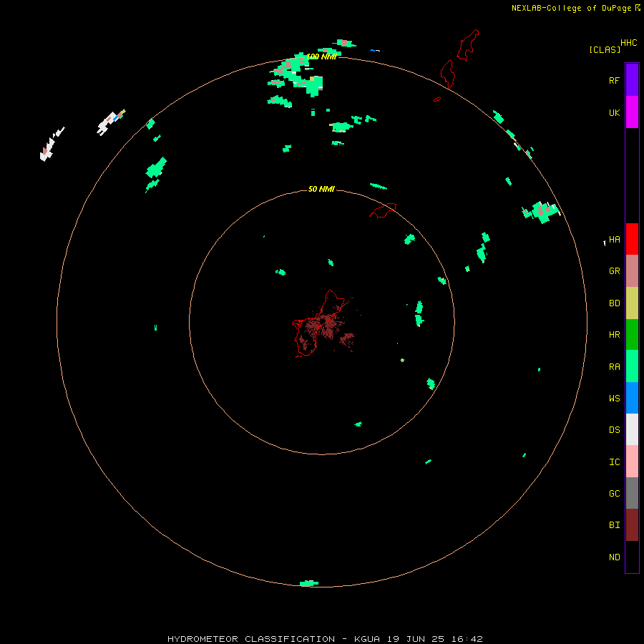This screenshot has width=644, height=644.
Task: Click the IC pink legend swatch
Action: 632,462
